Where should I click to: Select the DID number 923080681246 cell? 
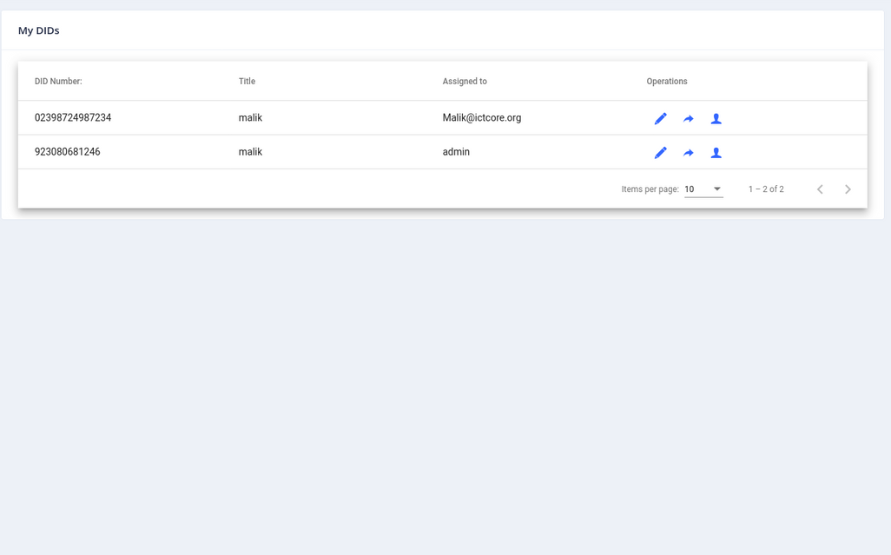pyautogui.click(x=67, y=152)
